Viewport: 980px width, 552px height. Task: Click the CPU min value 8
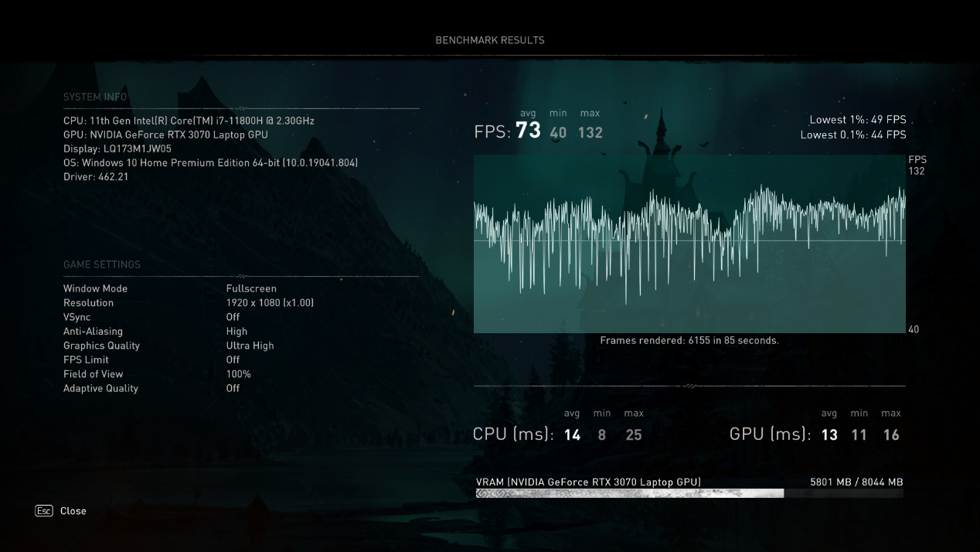click(602, 435)
